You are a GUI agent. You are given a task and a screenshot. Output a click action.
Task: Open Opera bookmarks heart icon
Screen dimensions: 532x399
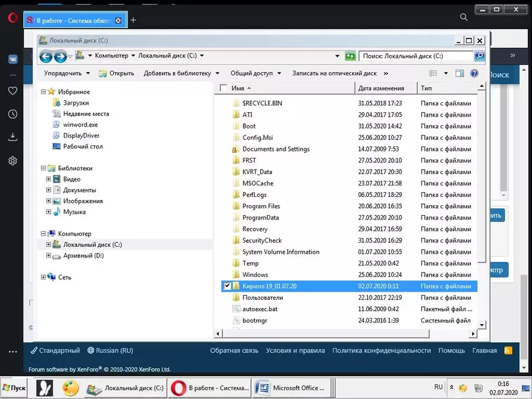(12, 90)
